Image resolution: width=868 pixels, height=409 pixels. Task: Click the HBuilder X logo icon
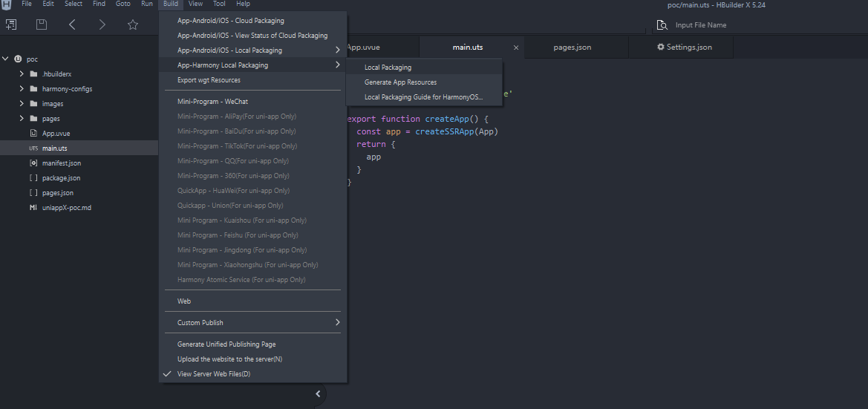pos(6,5)
